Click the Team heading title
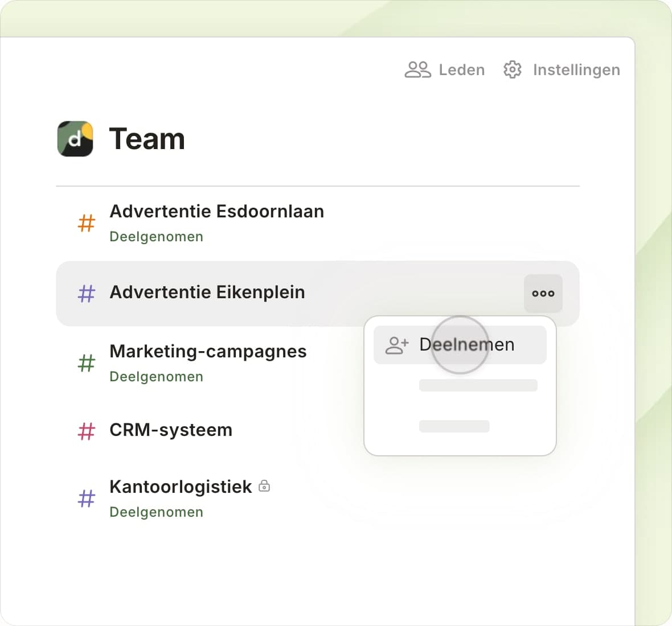Image resolution: width=672 pixels, height=626 pixels. (x=147, y=139)
